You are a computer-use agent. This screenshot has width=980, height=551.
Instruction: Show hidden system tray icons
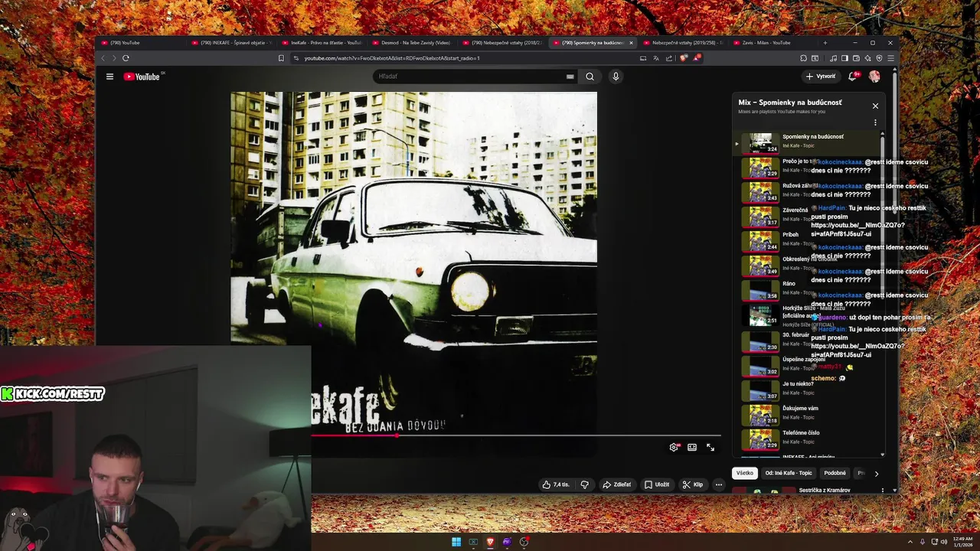(x=910, y=542)
